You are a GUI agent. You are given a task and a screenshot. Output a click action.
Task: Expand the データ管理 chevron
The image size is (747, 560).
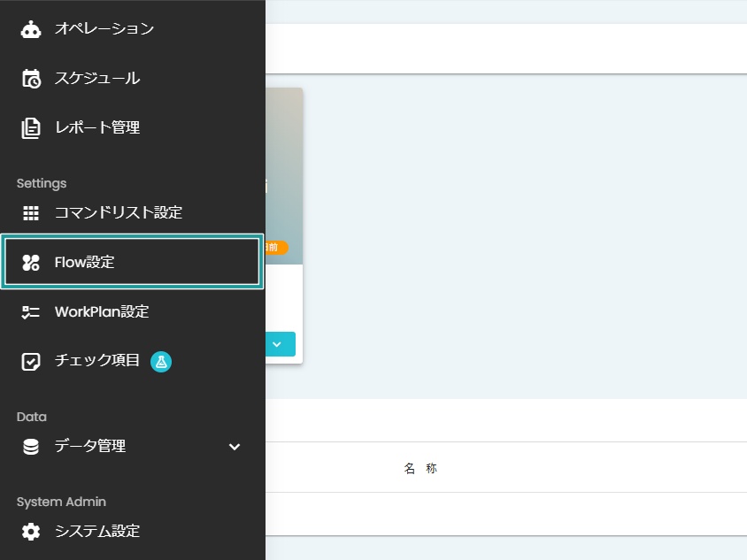(235, 447)
